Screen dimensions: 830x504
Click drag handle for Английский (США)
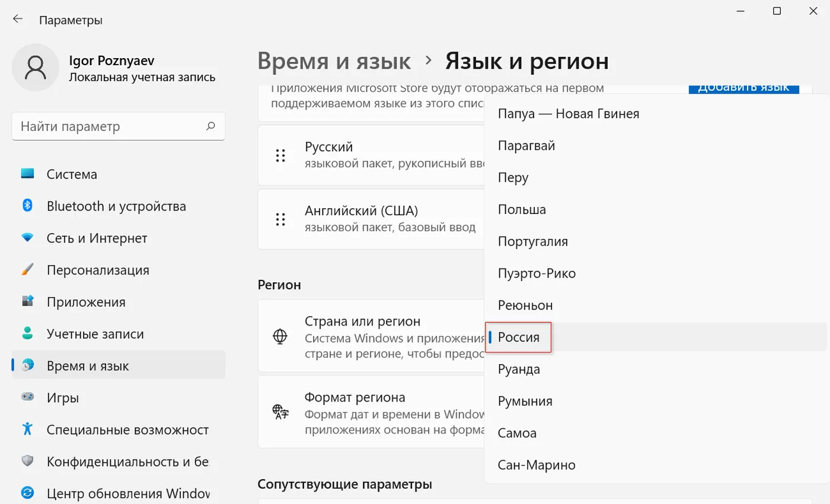[x=280, y=219]
